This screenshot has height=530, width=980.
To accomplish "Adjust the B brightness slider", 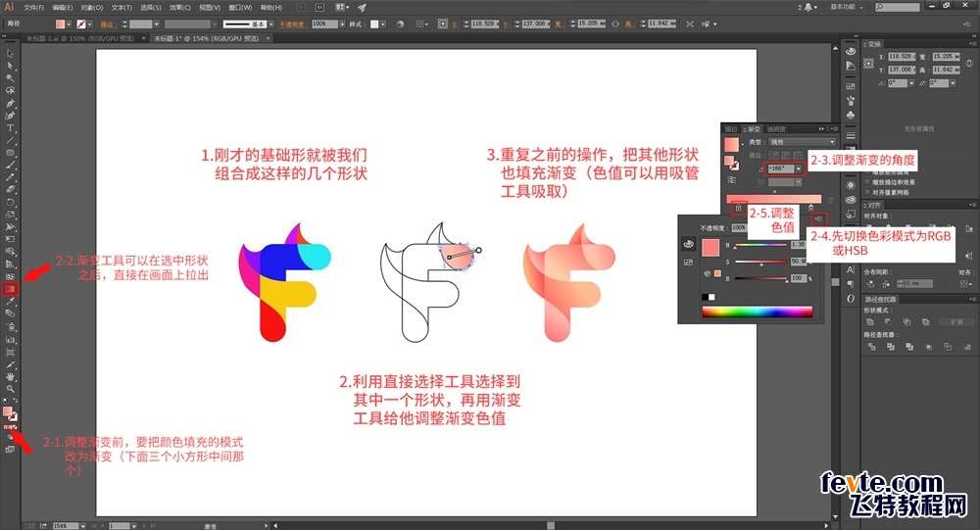I will pos(761,278).
